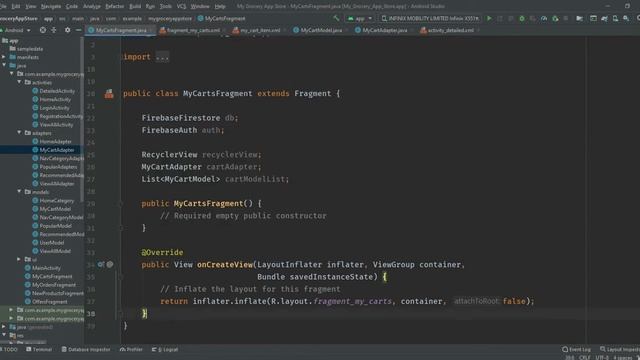Open the Navigate menu
This screenshot has width=640, height=360.
[x=51, y=6]
